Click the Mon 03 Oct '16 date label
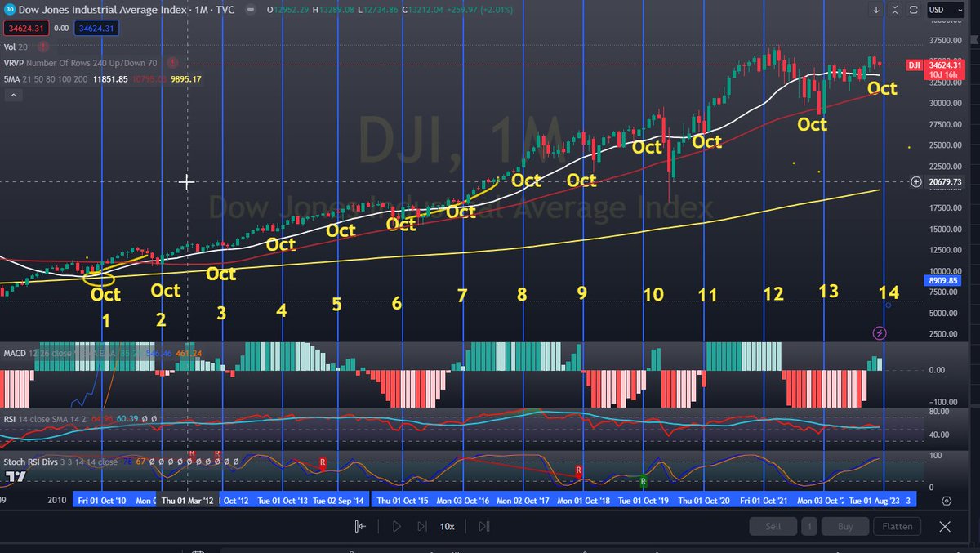Viewport: 980px width, 553px height. [461, 501]
